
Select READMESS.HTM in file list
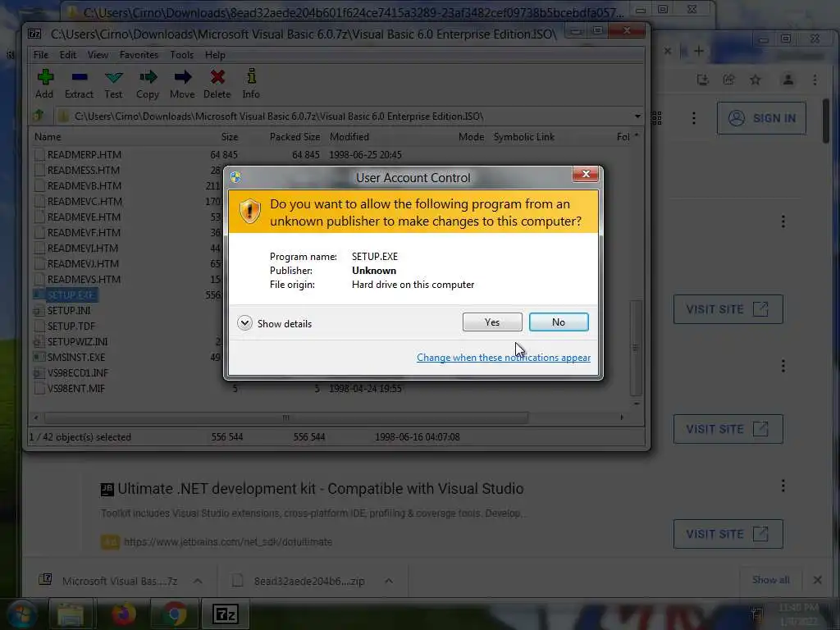[x=83, y=171]
